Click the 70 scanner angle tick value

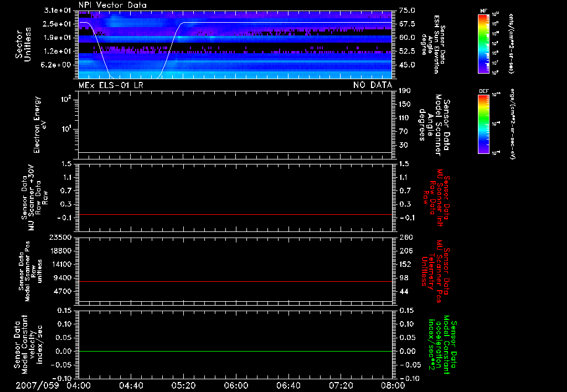[404, 131]
